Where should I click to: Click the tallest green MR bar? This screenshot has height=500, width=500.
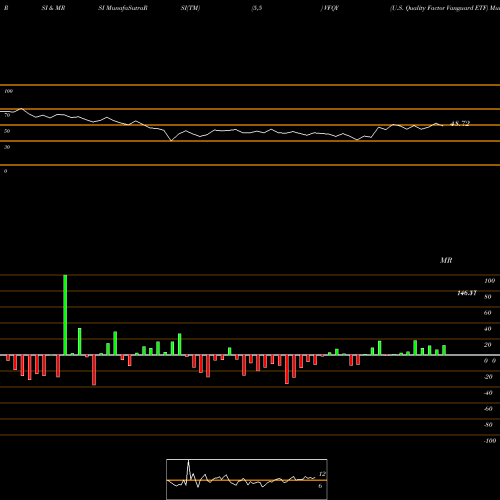65,315
